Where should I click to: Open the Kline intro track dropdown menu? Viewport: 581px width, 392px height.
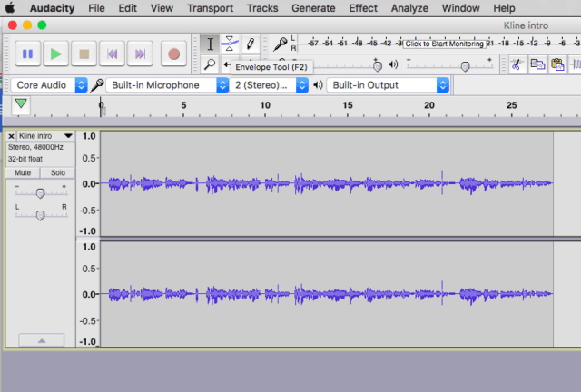(45, 136)
